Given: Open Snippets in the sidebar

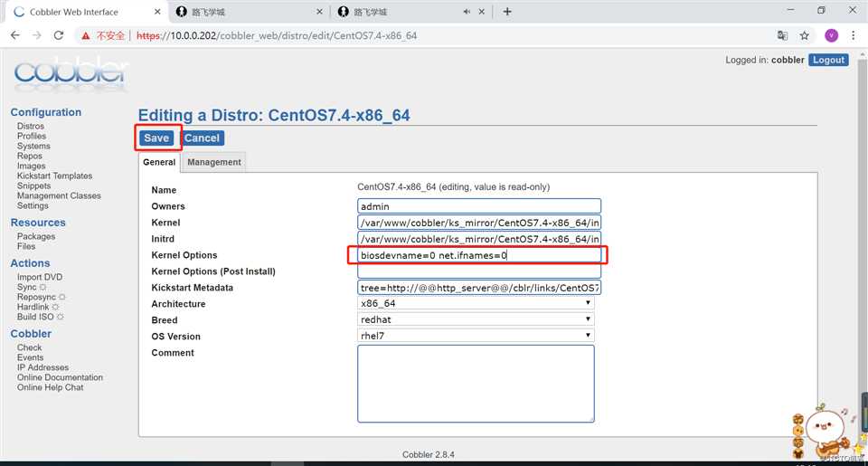Looking at the screenshot, I should (x=33, y=185).
